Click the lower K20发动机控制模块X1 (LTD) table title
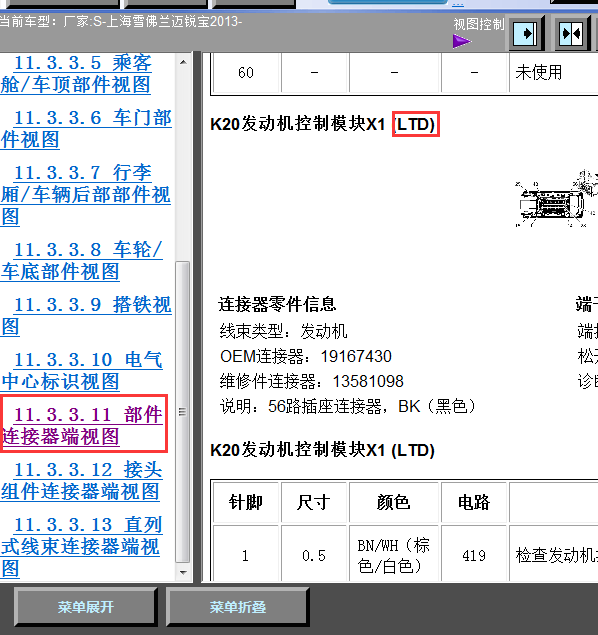Screen dimensions: 598x635 323,450
